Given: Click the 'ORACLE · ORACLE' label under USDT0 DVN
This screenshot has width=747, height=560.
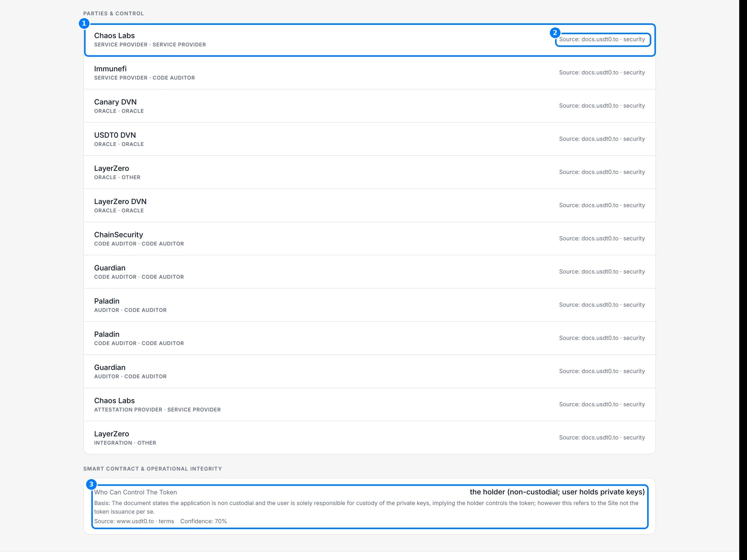Looking at the screenshot, I should click(x=119, y=144).
